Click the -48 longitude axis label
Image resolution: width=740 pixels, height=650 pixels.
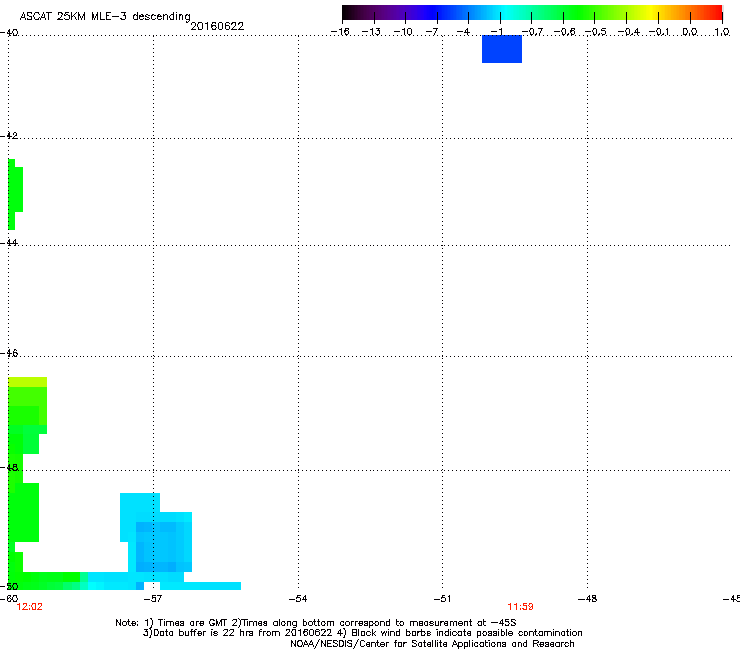tap(588, 599)
